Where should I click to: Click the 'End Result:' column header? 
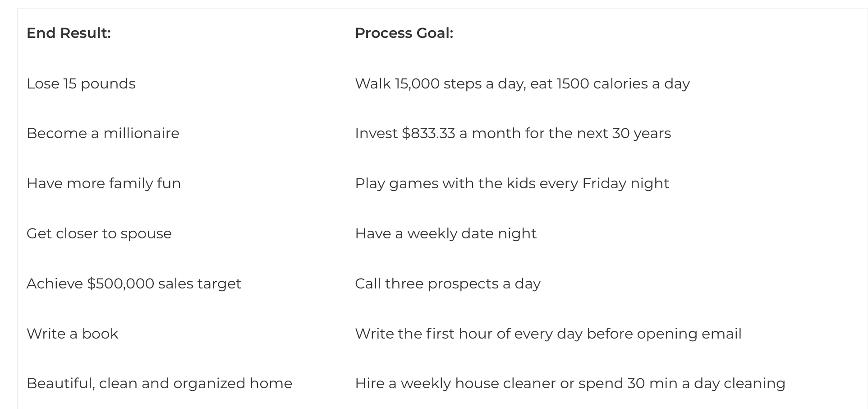tap(69, 33)
